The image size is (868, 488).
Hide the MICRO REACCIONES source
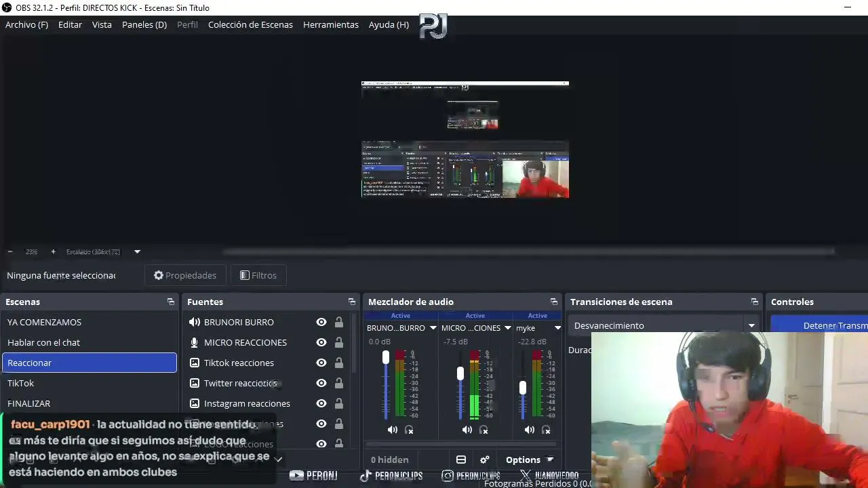click(x=321, y=342)
